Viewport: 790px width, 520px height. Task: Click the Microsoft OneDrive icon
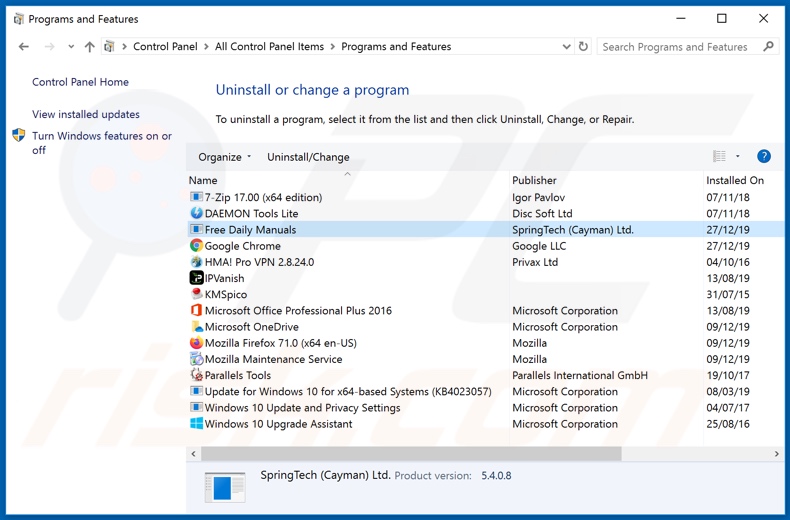click(196, 327)
